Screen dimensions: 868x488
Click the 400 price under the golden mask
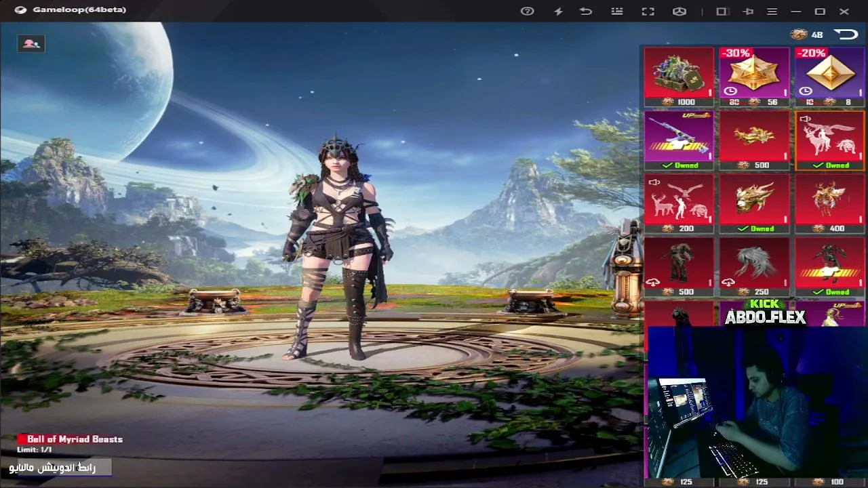tap(837, 229)
